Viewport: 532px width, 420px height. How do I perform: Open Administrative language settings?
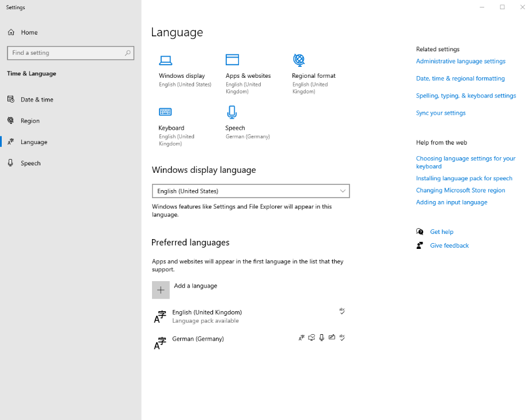pyautogui.click(x=461, y=60)
